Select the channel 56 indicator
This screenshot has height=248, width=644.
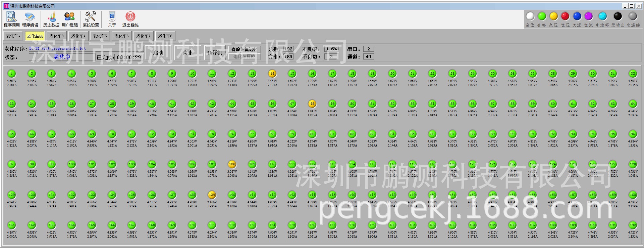tap(473, 104)
